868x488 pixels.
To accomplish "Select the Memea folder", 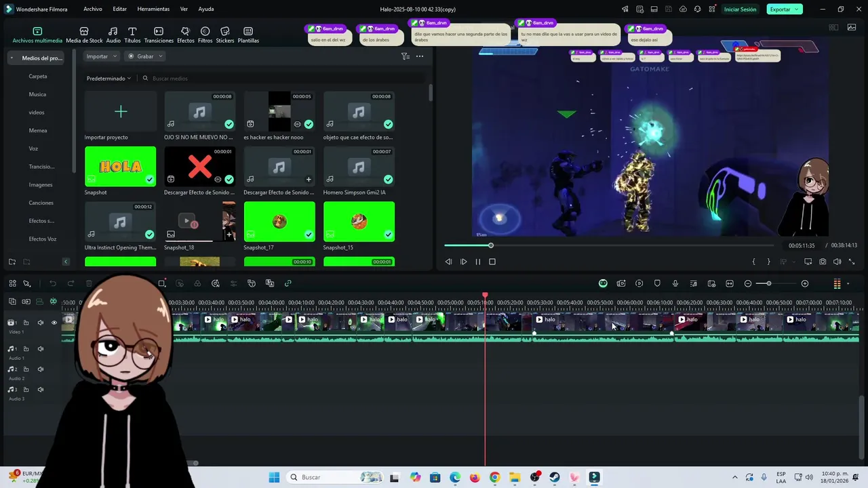I will click(38, 130).
